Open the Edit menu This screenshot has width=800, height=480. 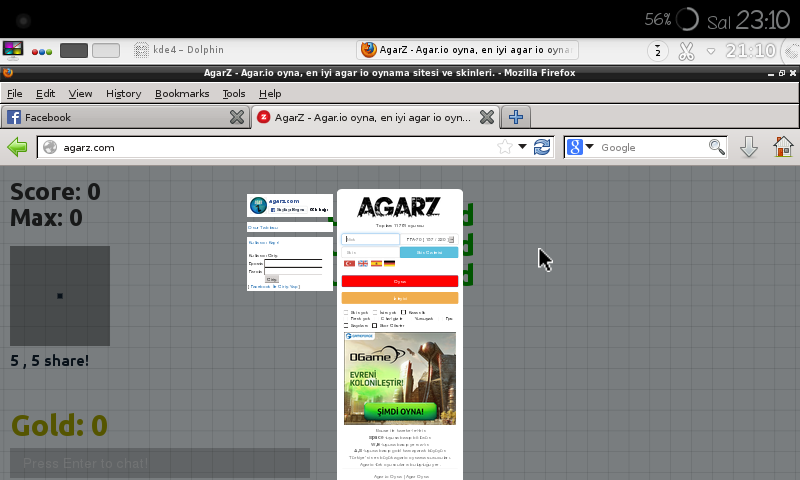pos(45,93)
